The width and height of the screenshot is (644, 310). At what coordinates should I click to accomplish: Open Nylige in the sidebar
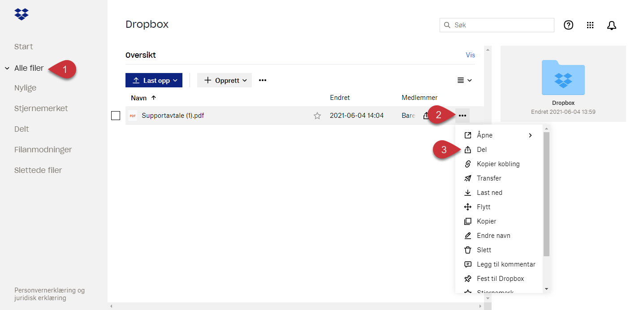point(26,88)
